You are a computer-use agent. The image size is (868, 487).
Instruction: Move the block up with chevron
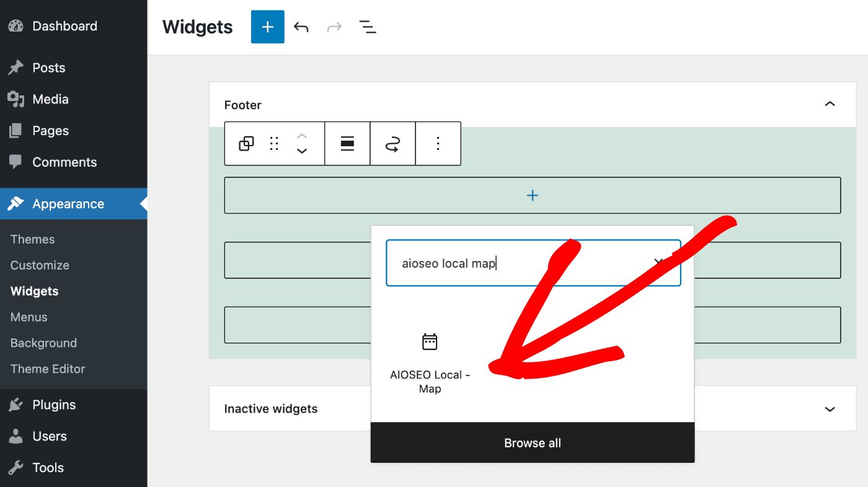tap(302, 136)
